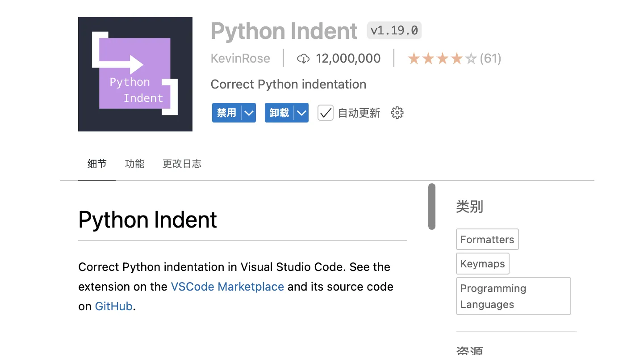Open the extension settings gear icon
This screenshot has width=644, height=355.
(x=397, y=113)
